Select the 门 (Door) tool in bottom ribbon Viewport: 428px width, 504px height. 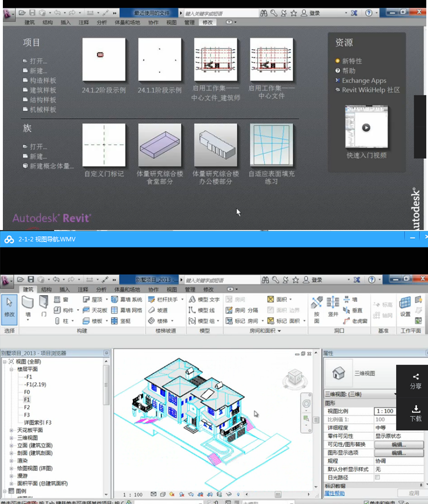click(43, 307)
